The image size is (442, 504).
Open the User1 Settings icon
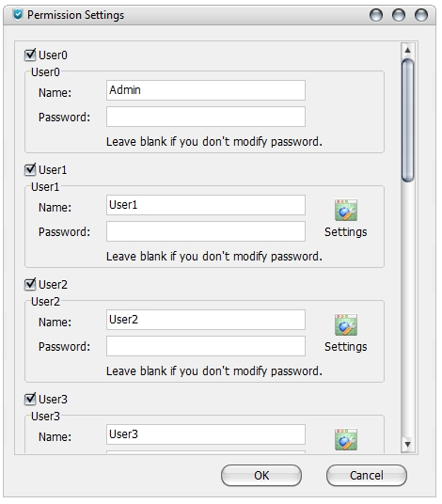(346, 211)
